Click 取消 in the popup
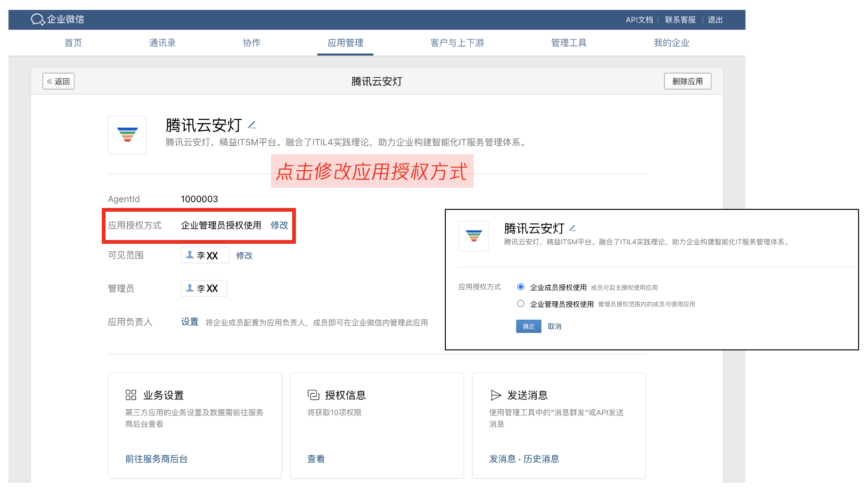The width and height of the screenshot is (868, 497). click(555, 326)
